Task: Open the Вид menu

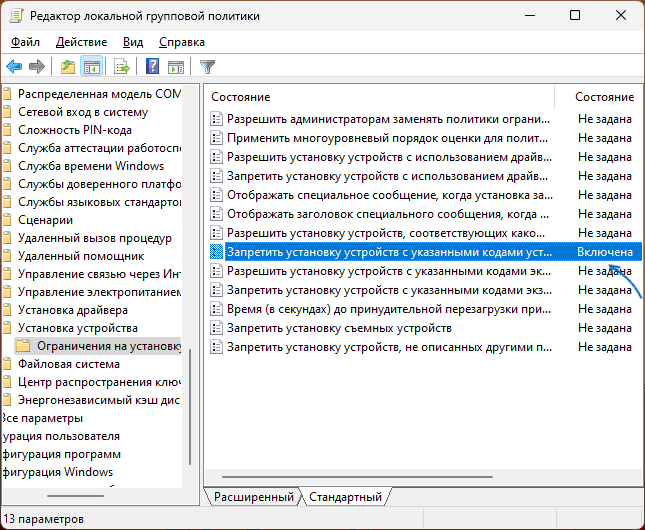Action: pyautogui.click(x=133, y=42)
